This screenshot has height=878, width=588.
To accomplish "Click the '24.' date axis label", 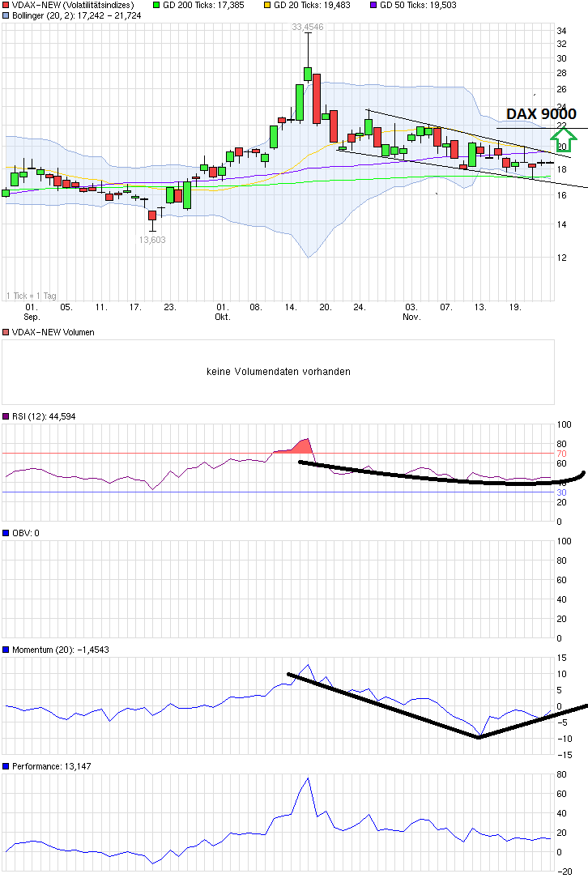I will (x=360, y=307).
